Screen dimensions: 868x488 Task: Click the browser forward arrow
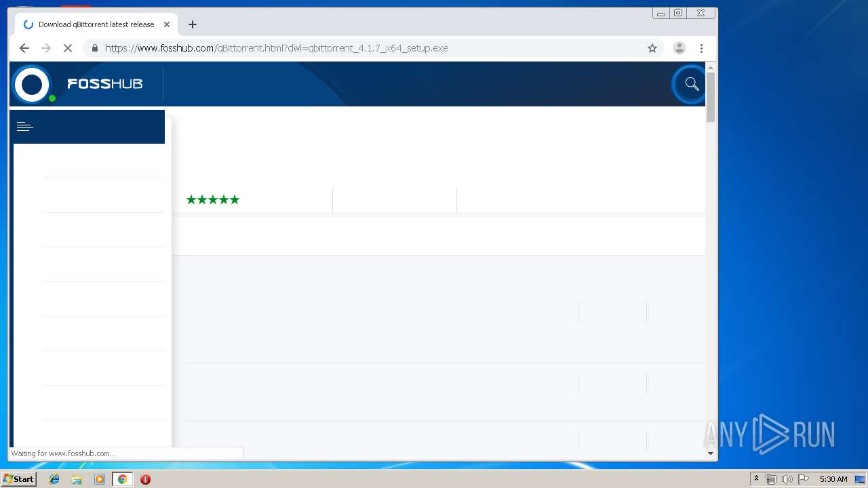tap(46, 48)
